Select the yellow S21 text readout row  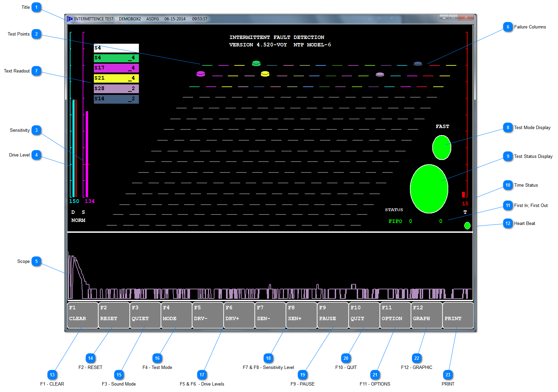click(116, 78)
